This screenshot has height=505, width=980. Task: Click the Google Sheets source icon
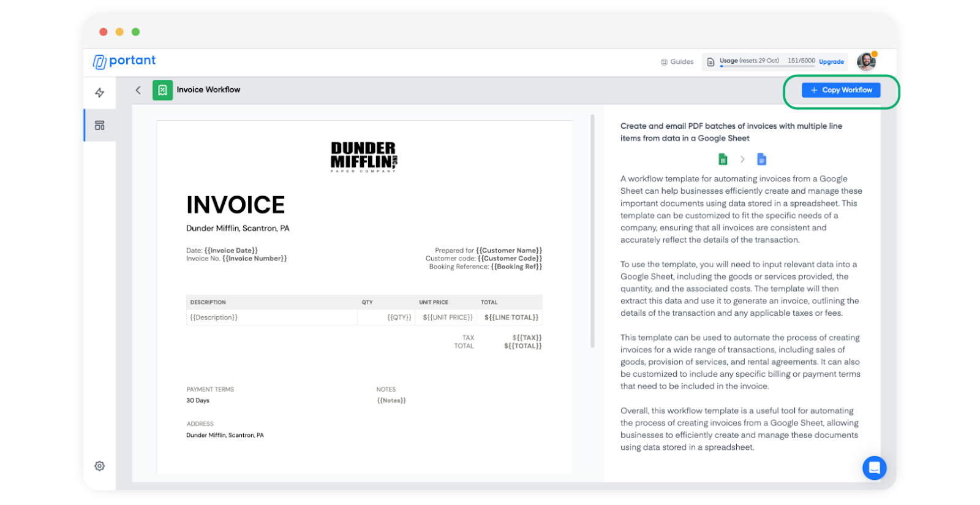tap(723, 159)
